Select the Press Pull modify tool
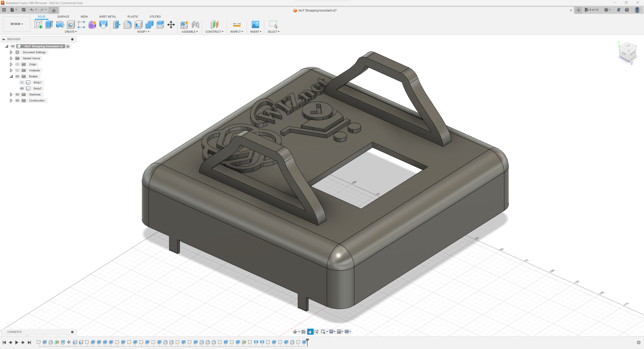The width and height of the screenshot is (644, 349). [x=117, y=25]
